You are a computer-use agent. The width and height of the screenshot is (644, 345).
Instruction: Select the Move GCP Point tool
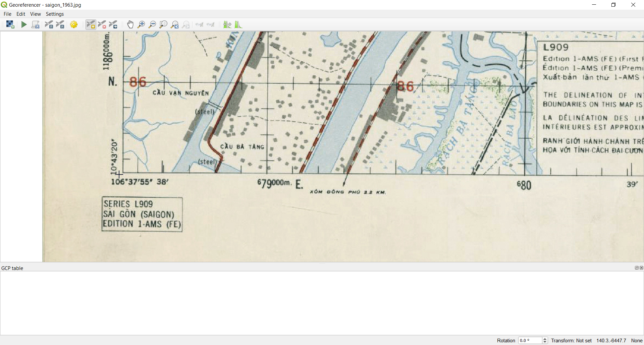tap(113, 24)
